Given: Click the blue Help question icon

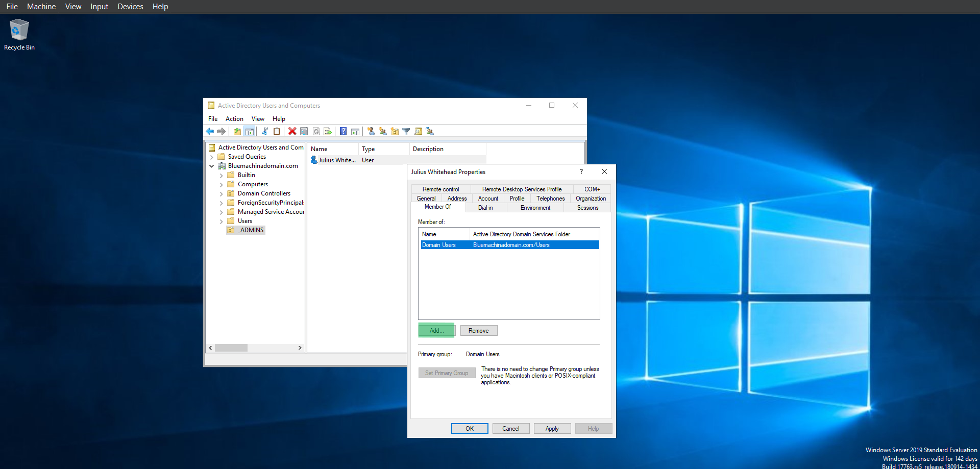Looking at the screenshot, I should pos(344,131).
